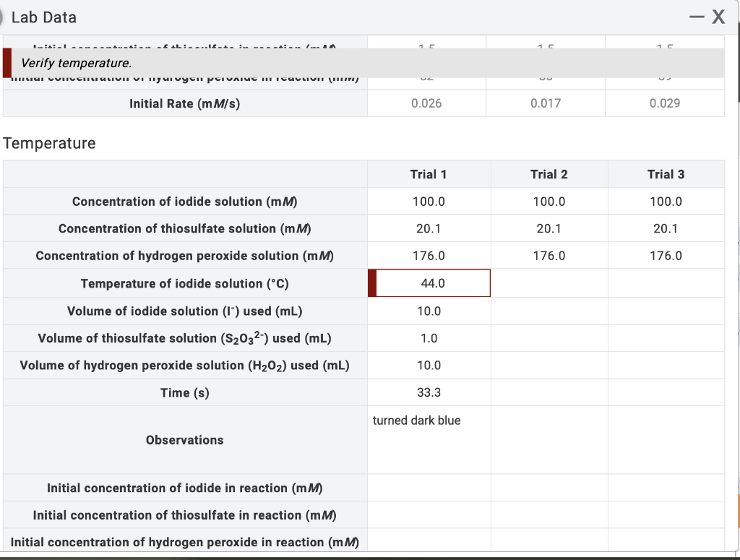Select Trial 3 iodide concentration 100.0
The width and height of the screenshot is (740, 560).
coord(666,202)
